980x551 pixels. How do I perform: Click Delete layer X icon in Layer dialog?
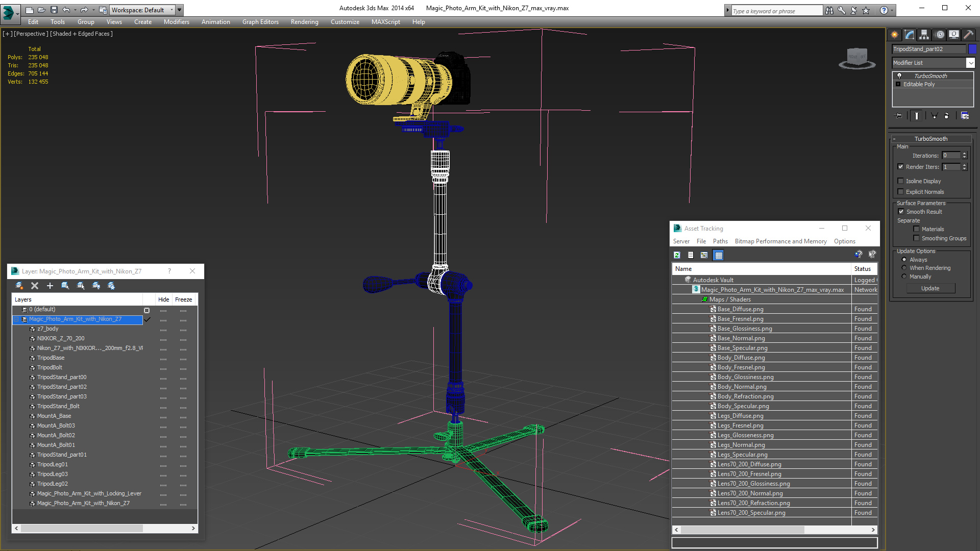click(35, 286)
